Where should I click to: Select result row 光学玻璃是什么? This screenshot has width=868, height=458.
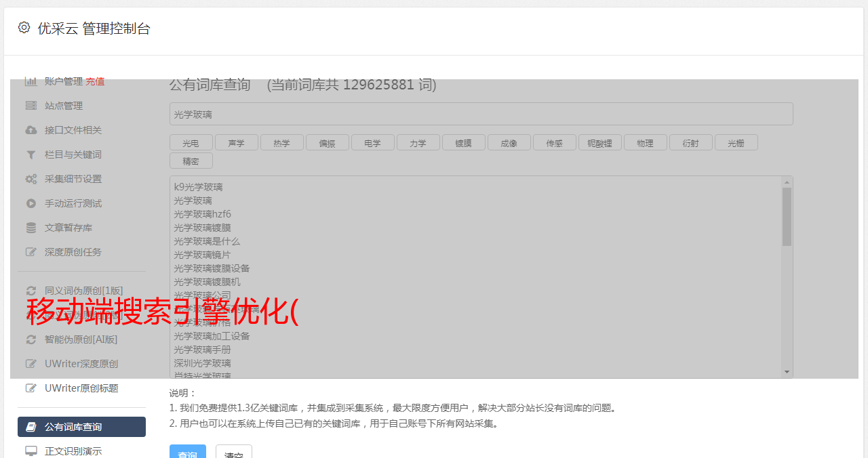207,241
